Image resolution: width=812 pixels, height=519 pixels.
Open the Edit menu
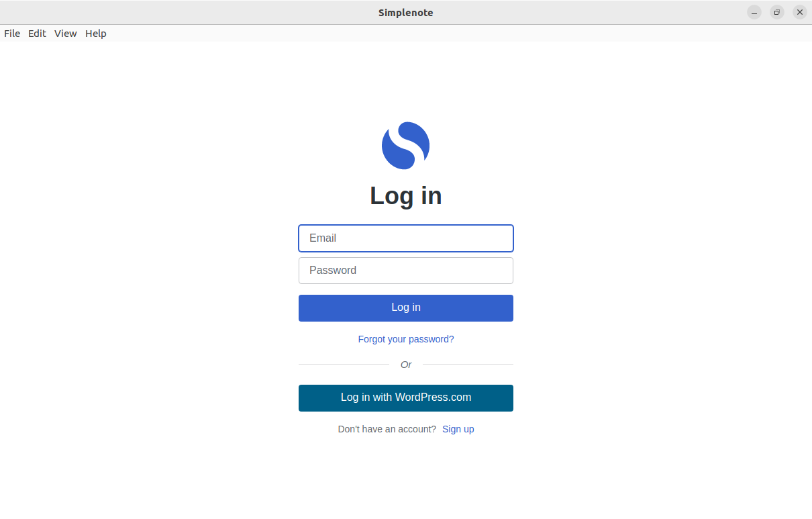37,34
